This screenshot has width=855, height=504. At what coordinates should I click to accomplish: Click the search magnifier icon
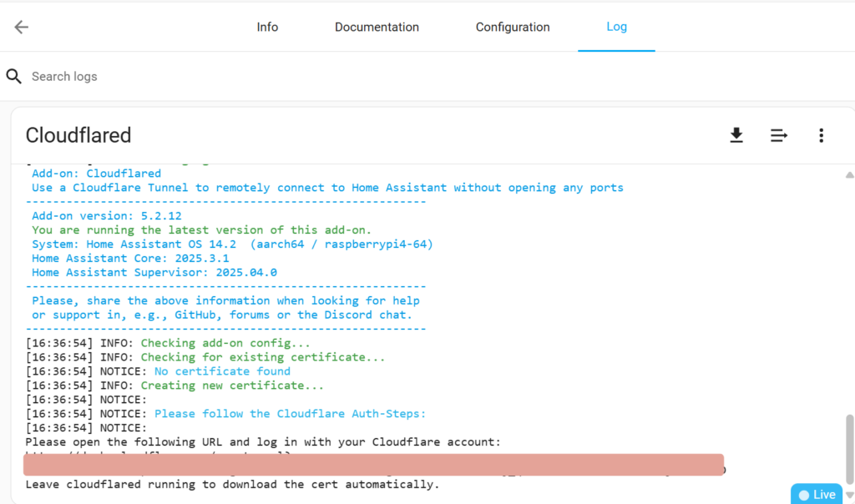click(x=14, y=76)
